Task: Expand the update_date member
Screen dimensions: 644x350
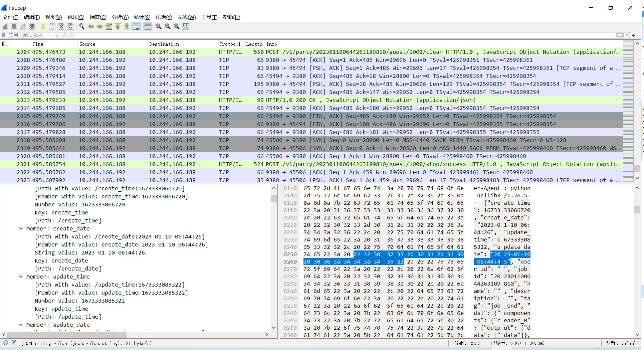Action: click(x=21, y=325)
